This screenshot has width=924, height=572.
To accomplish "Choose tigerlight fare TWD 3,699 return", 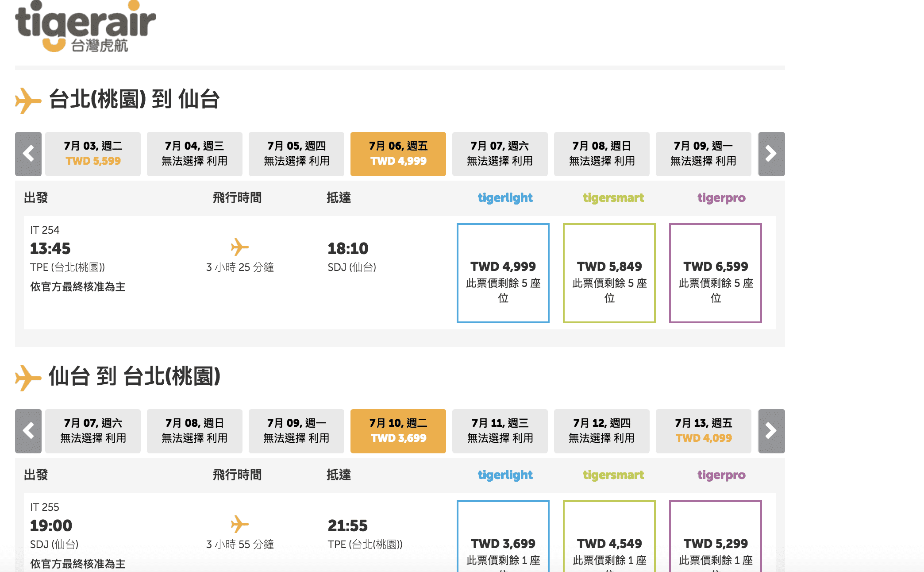I will (503, 537).
